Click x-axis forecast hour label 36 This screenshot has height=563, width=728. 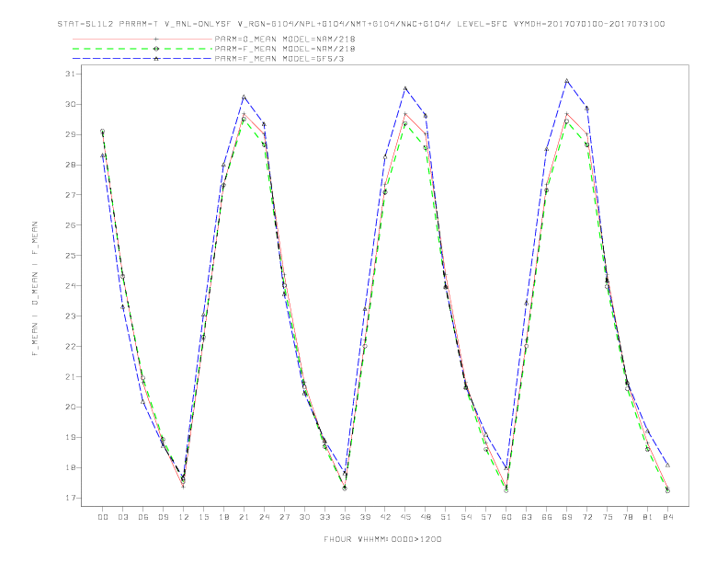345,517
